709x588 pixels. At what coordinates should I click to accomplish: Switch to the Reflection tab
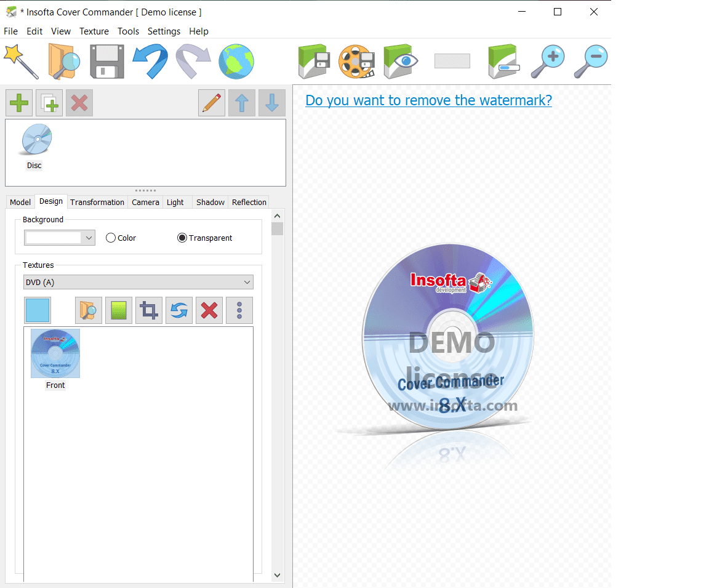click(249, 202)
